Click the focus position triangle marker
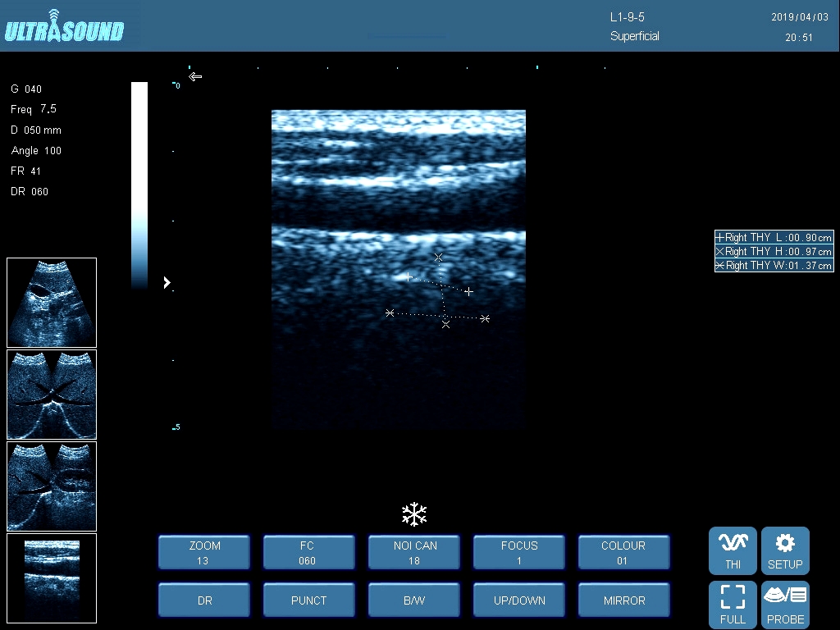The image size is (840, 630). tap(167, 282)
